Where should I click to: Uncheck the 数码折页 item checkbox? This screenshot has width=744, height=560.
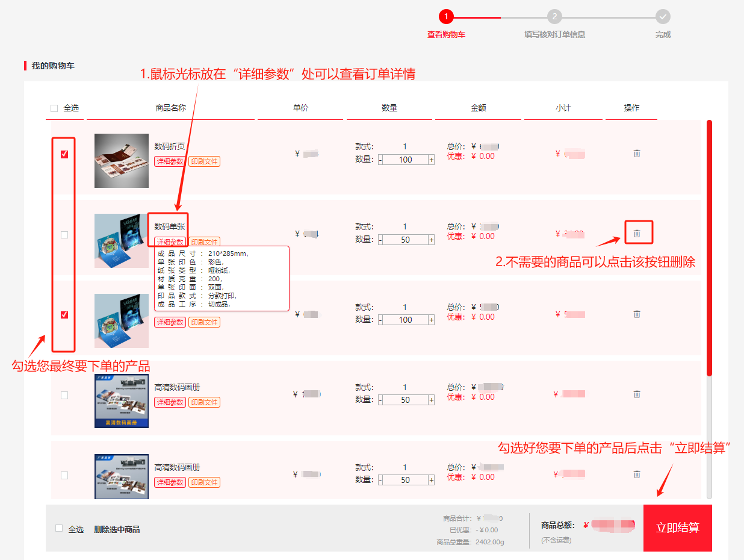pos(64,154)
